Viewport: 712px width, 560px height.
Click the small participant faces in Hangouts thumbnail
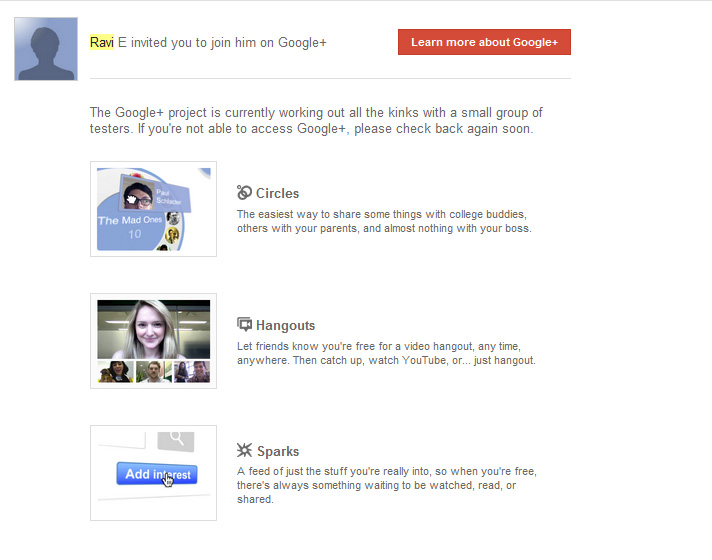(x=153, y=372)
